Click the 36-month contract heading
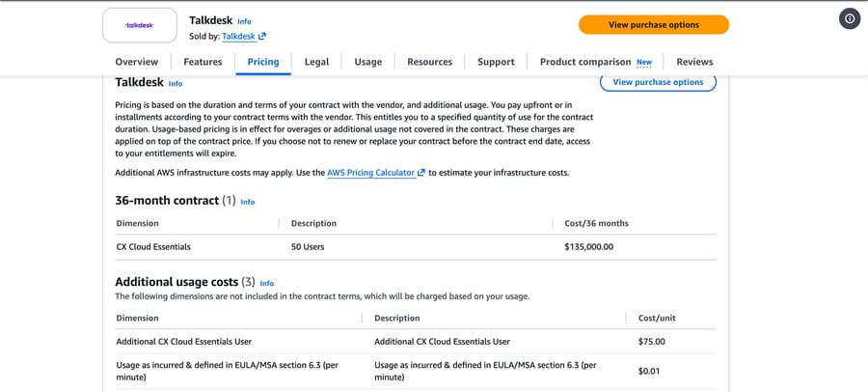 click(x=167, y=201)
